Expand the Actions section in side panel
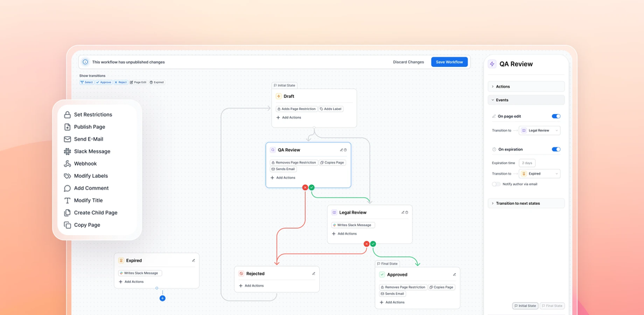 point(526,86)
